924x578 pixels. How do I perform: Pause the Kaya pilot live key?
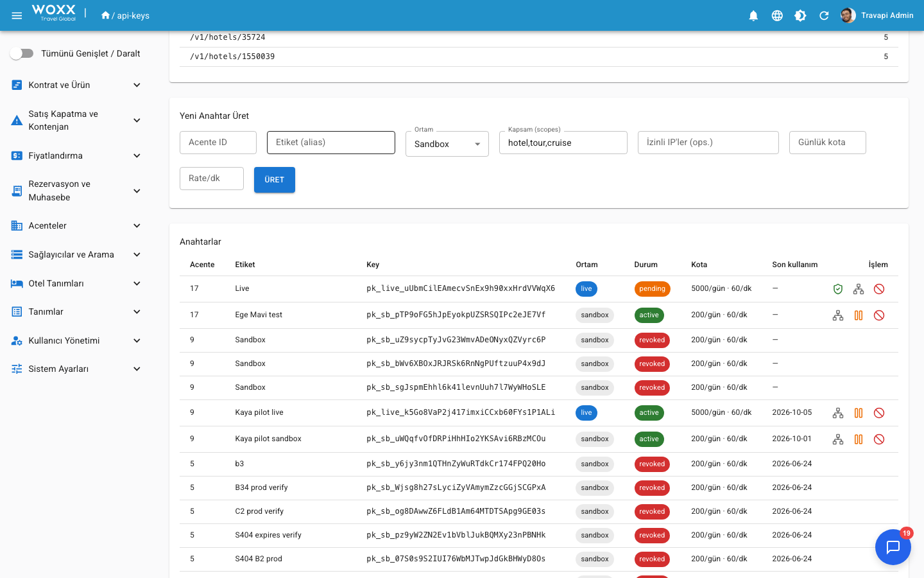coord(859,413)
